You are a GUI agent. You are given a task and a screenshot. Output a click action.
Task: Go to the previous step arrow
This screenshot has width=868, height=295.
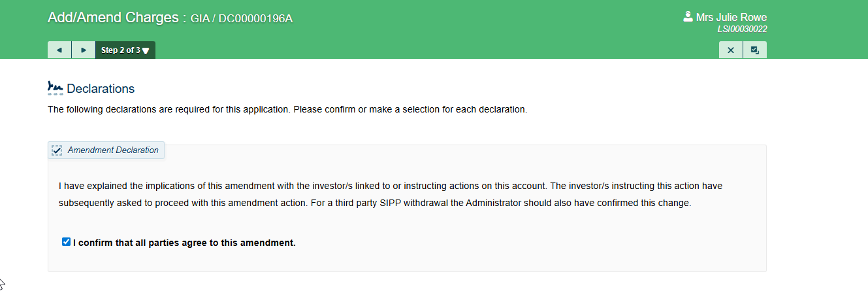coord(59,50)
